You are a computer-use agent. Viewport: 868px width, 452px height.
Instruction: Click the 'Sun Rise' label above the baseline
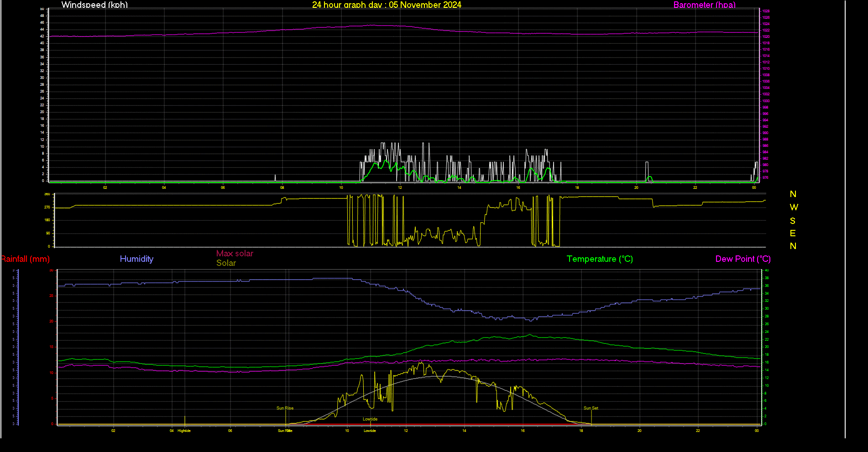tap(285, 408)
